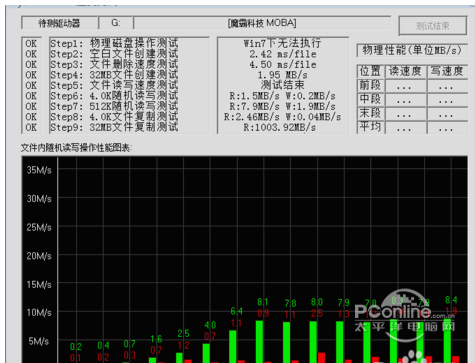Viewport: 475px width, 363px height.
Task: Click the 25M/s axis label
Action: click(39, 227)
